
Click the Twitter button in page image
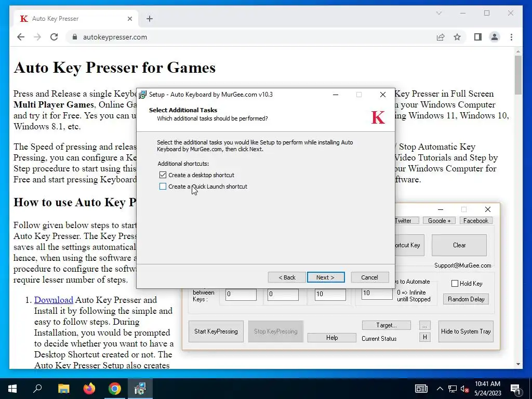point(407,220)
